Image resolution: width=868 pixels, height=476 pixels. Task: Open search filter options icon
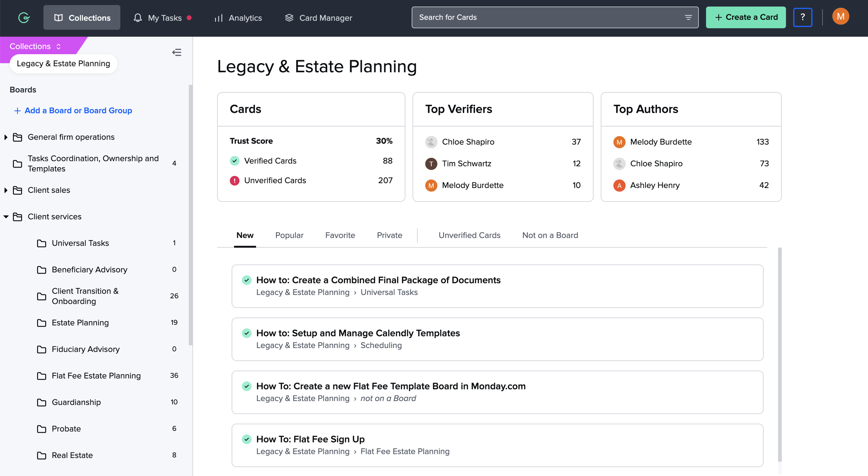688,17
